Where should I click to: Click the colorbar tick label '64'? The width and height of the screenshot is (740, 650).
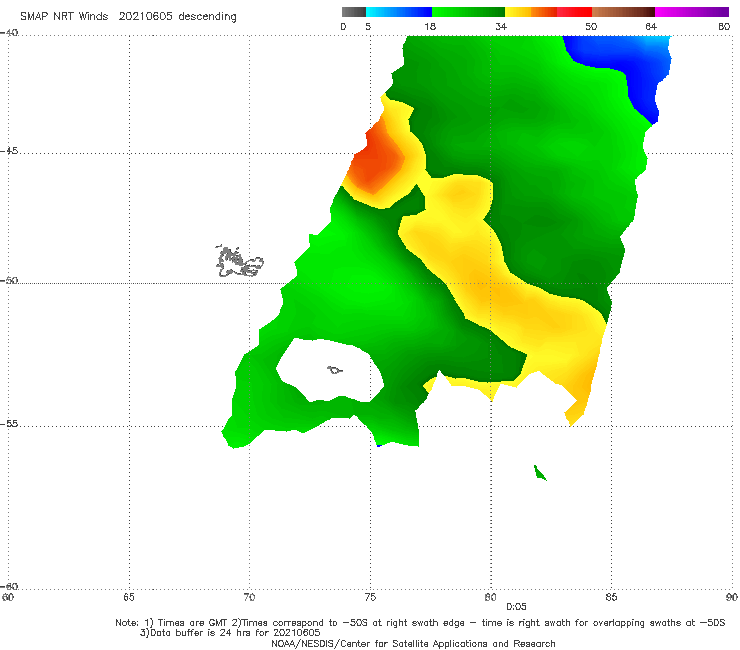click(x=651, y=26)
